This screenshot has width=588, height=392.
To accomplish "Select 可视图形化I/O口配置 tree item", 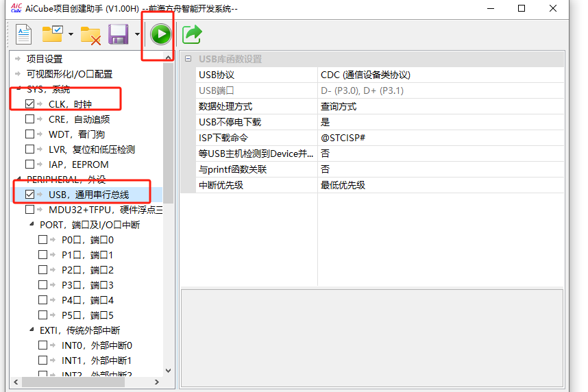I will pyautogui.click(x=69, y=74).
